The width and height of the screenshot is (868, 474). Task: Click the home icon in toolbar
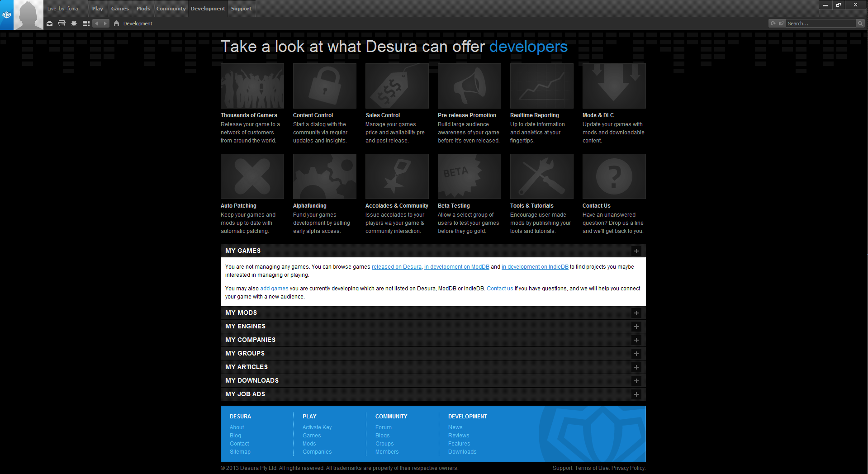[116, 24]
